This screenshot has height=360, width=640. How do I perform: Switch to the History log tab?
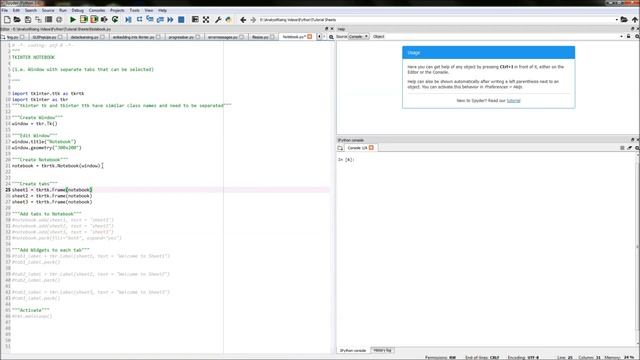(x=382, y=350)
